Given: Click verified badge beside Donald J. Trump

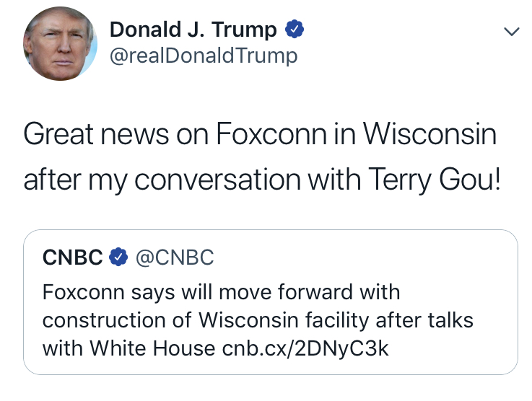Looking at the screenshot, I should (295, 30).
